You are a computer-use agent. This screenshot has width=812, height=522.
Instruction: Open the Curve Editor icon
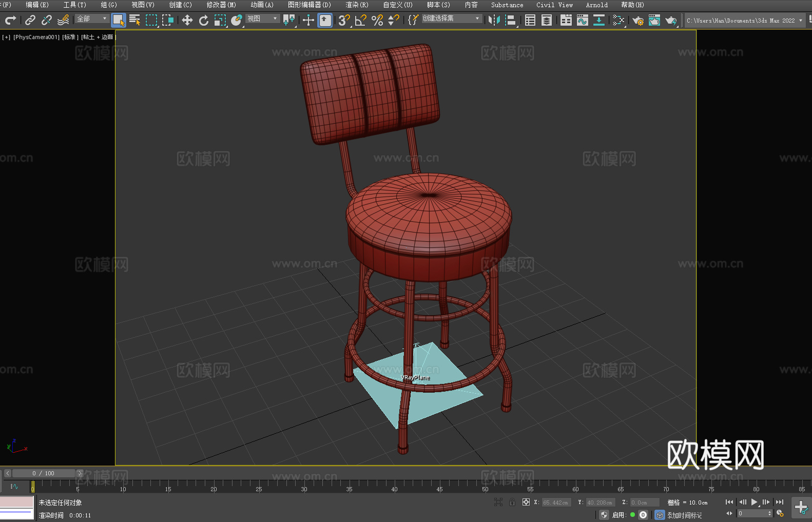[x=583, y=20]
